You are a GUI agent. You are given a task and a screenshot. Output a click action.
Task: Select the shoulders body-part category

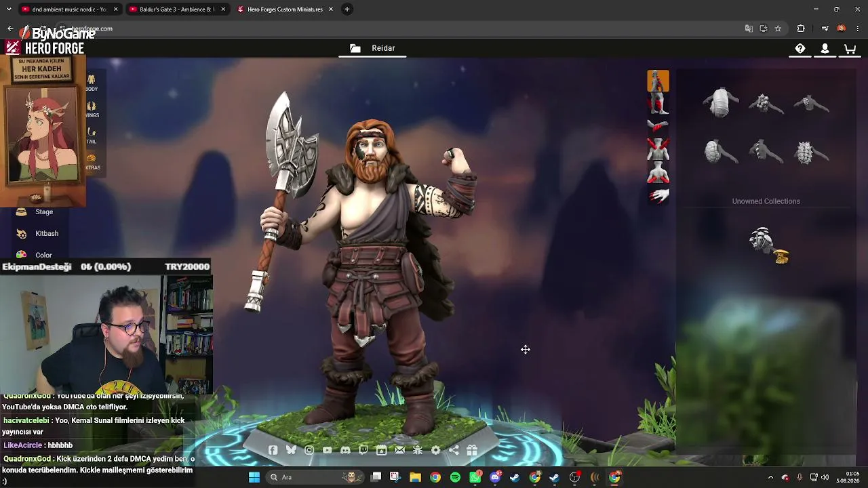pyautogui.click(x=658, y=149)
